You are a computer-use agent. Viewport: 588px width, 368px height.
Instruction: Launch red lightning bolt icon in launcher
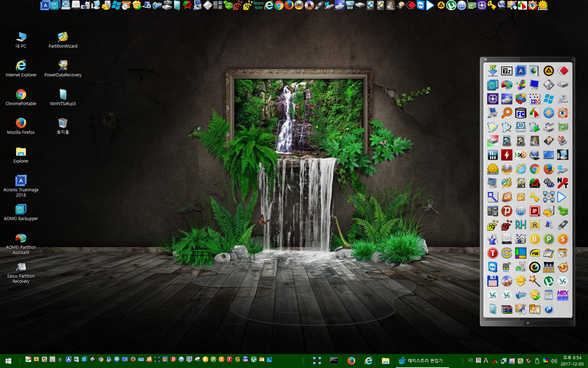(506, 155)
